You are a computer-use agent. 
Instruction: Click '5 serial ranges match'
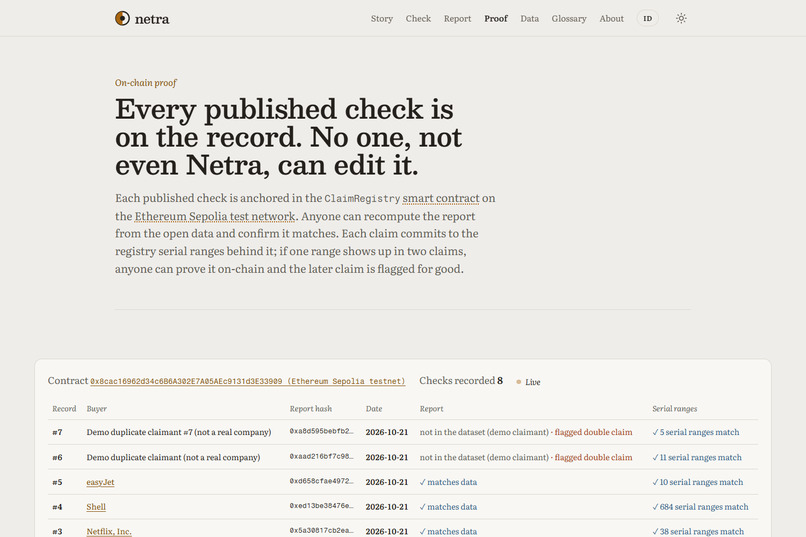tap(696, 432)
